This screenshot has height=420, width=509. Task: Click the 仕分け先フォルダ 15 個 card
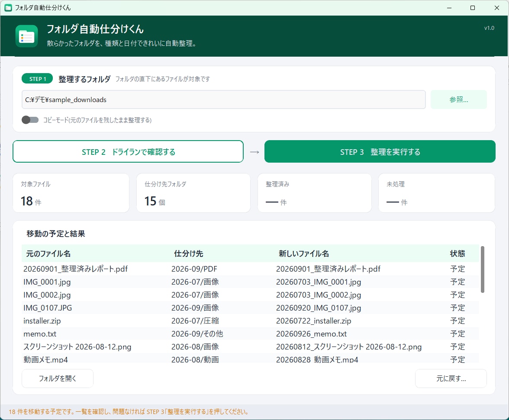[193, 193]
